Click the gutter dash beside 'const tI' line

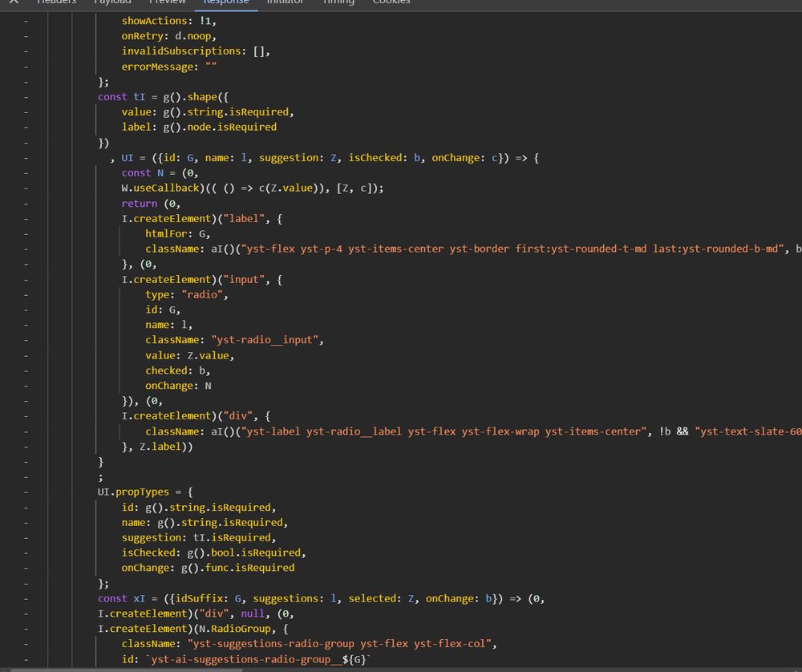pos(26,97)
